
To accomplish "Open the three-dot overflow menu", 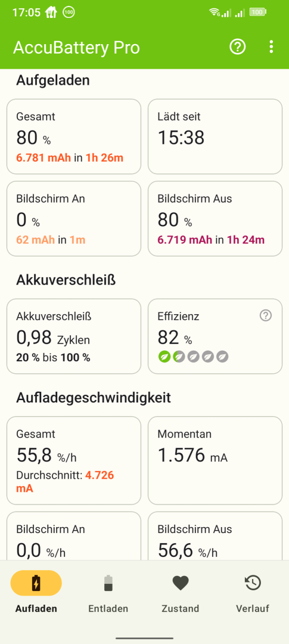I will click(x=271, y=47).
